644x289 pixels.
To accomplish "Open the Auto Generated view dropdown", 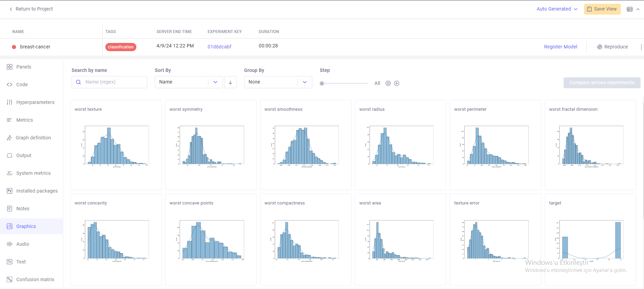I will 557,9.
